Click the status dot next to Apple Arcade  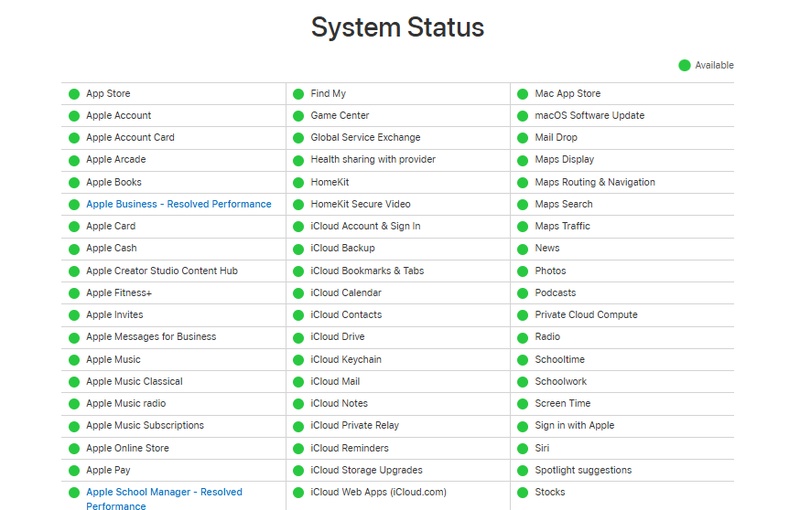click(74, 160)
